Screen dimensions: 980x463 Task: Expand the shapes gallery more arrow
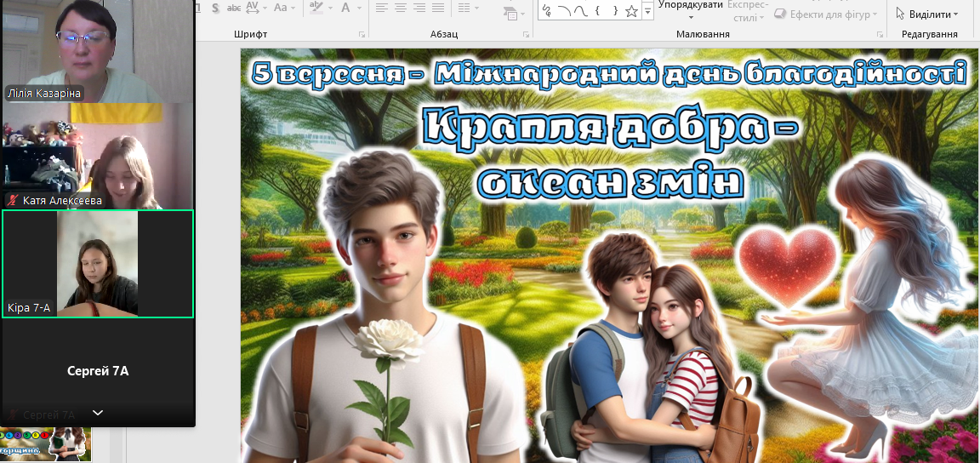(648, 11)
